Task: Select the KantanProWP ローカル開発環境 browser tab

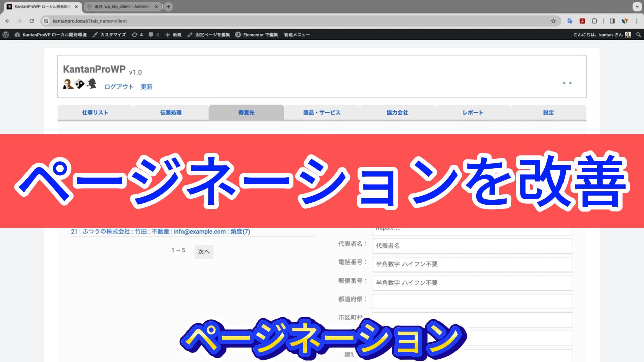Action: click(x=43, y=7)
